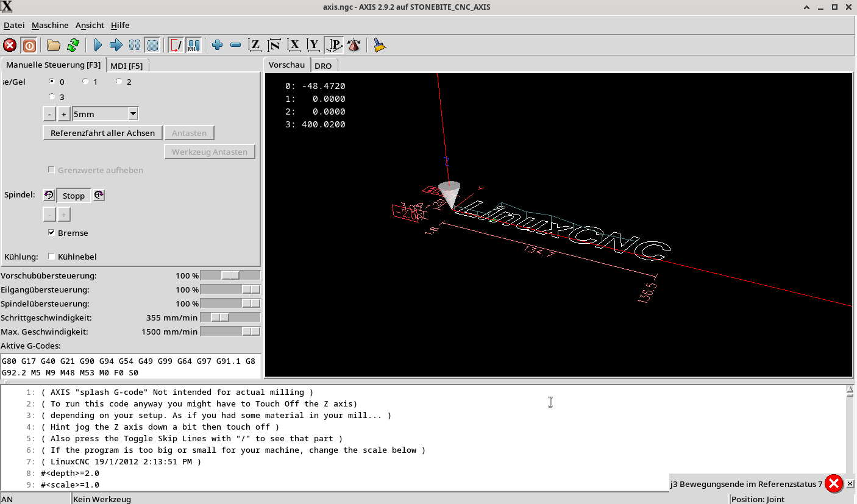
Task: Turn spindle clockwise icon
Action: (x=99, y=196)
